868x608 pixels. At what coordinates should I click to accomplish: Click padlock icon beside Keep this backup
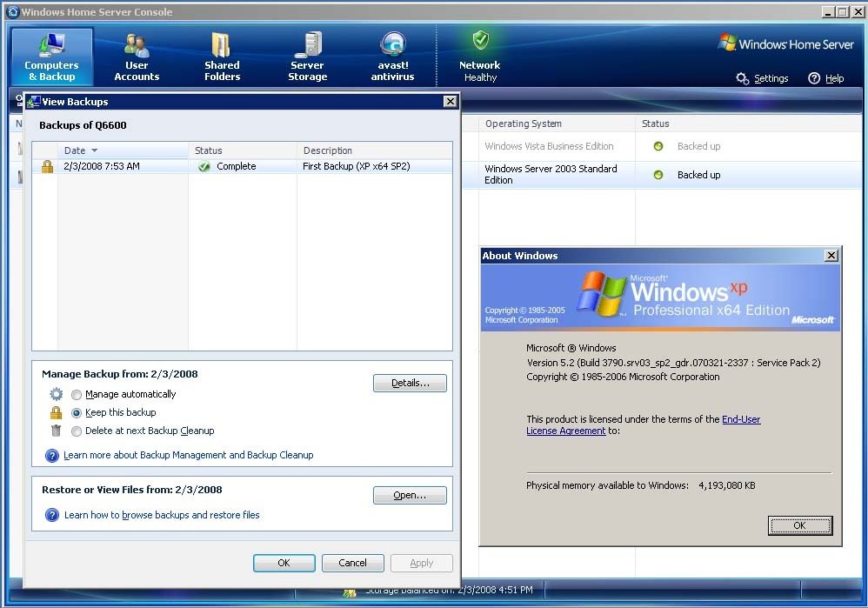click(x=56, y=412)
